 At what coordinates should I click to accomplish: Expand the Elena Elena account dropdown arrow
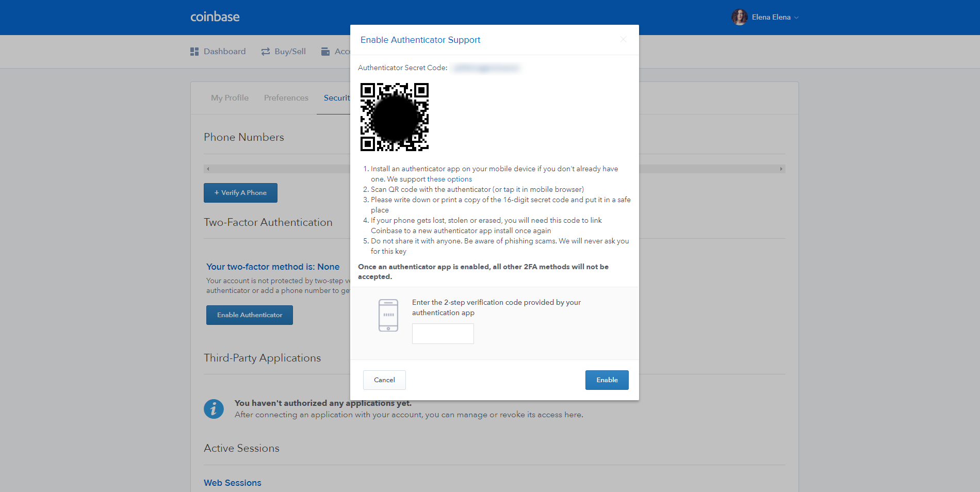796,18
